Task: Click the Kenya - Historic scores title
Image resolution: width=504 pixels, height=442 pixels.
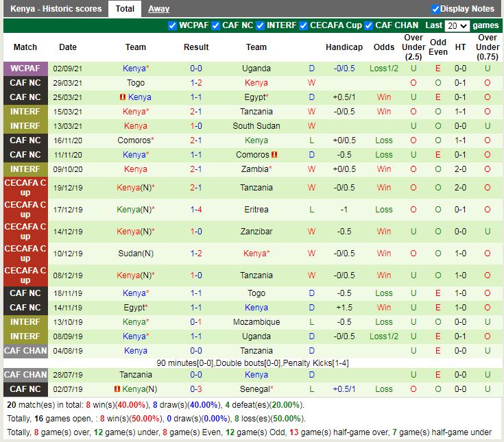Action: 56,9
